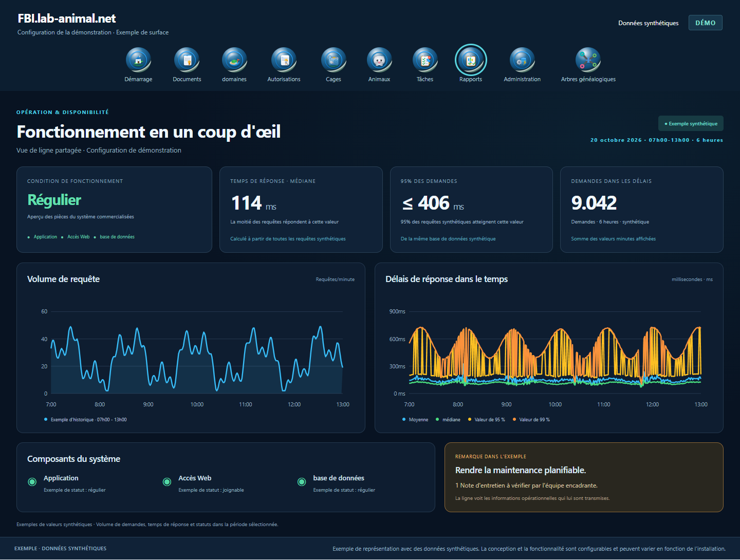Select the highlighted Rapports icon

pyautogui.click(x=471, y=60)
